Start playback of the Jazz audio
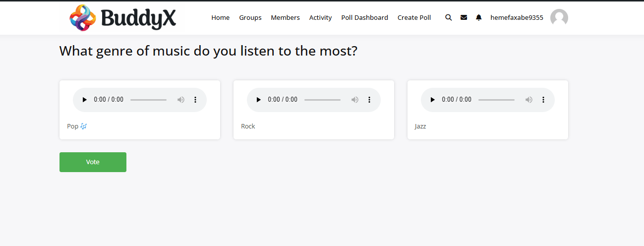This screenshot has width=644, height=246. [x=433, y=100]
